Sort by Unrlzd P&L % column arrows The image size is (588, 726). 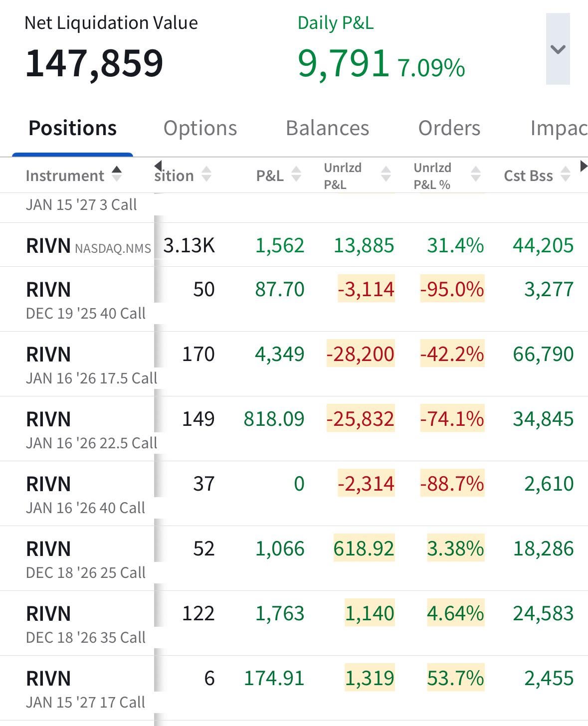[476, 175]
